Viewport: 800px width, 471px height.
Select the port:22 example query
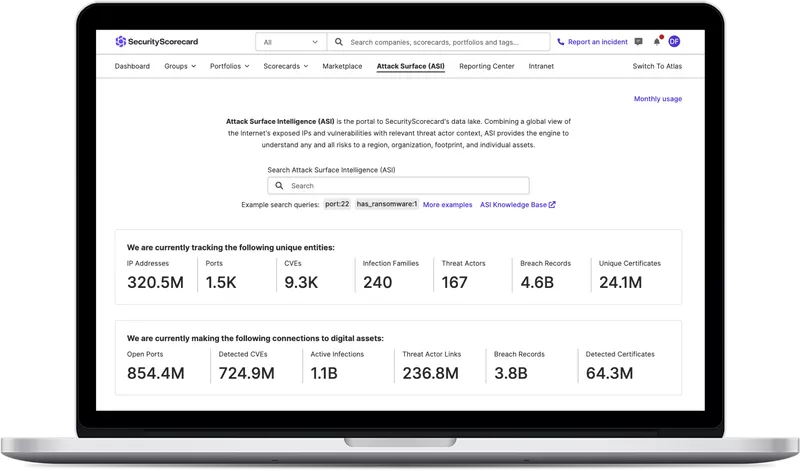[337, 204]
